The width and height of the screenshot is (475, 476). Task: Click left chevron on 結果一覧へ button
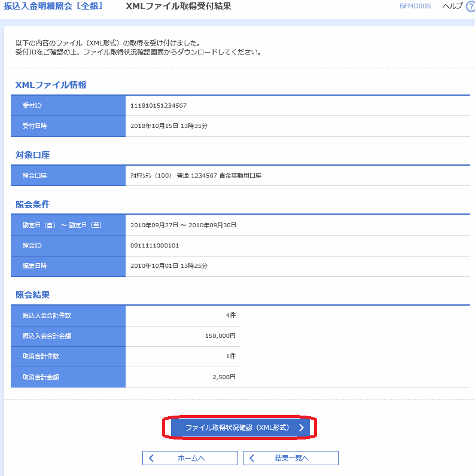point(252,458)
